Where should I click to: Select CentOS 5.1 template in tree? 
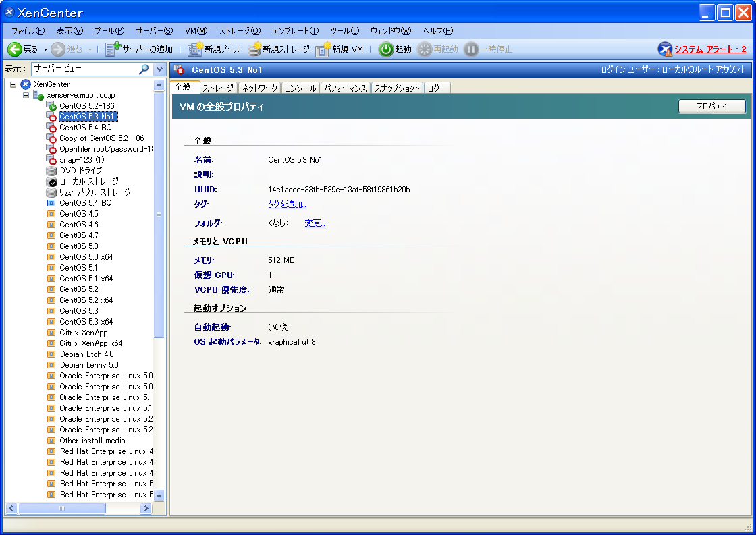(x=78, y=267)
